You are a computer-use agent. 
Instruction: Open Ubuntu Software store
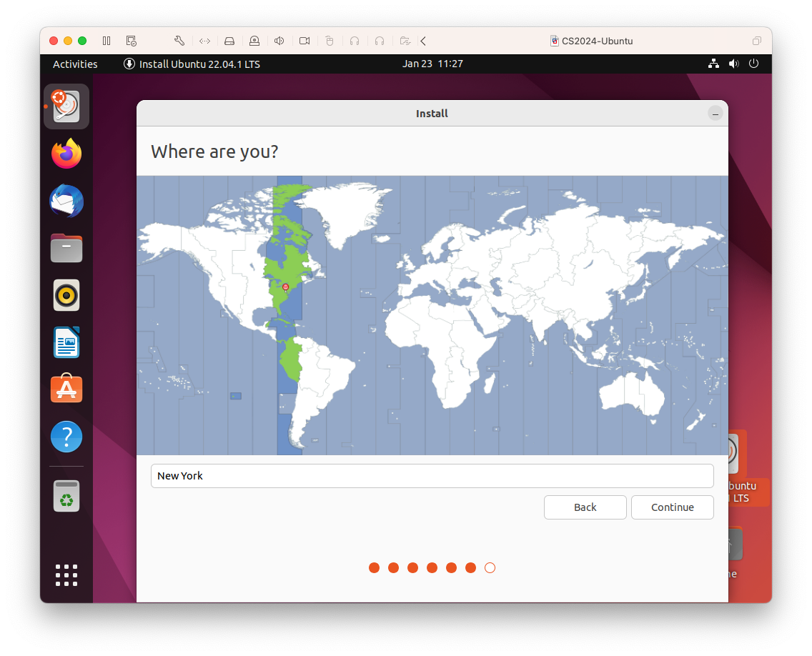[66, 389]
